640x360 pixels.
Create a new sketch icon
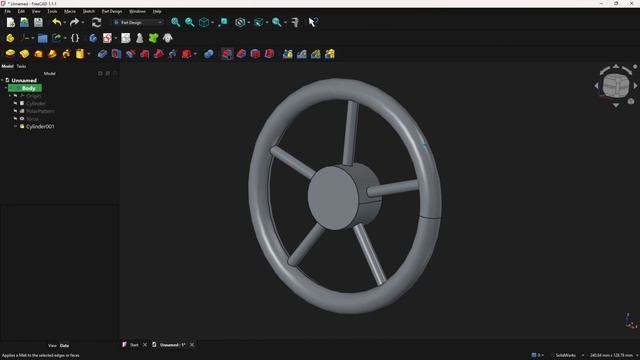point(107,38)
